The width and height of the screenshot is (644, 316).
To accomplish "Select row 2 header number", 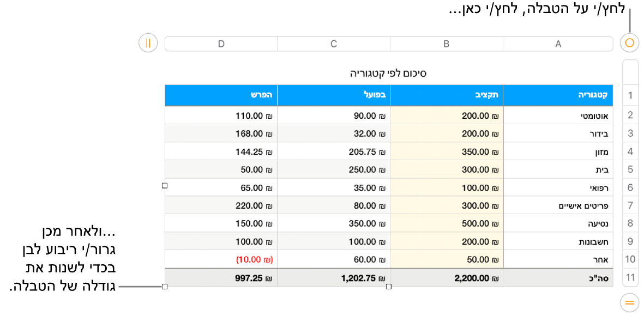I will pyautogui.click(x=630, y=116).
